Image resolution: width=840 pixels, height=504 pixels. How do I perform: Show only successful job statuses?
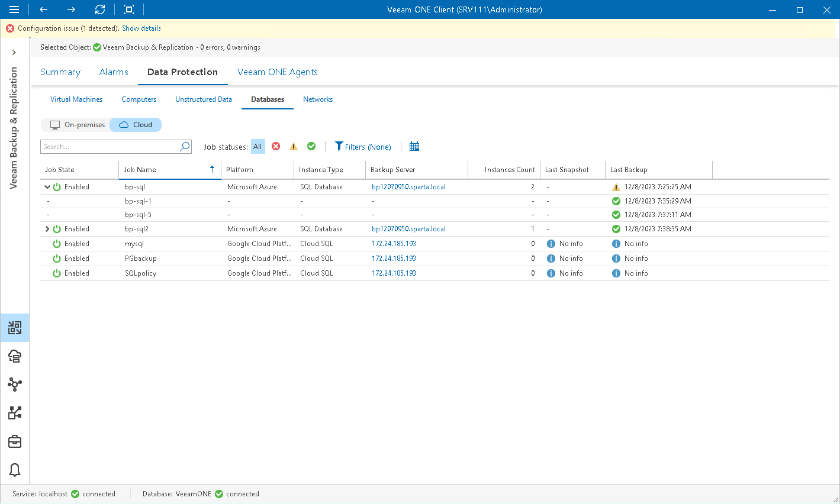(311, 146)
